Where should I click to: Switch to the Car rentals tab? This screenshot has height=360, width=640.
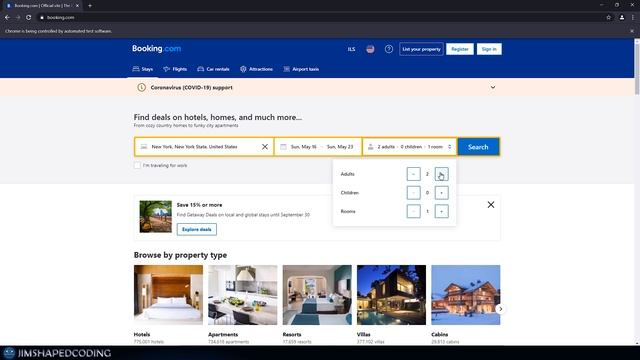pyautogui.click(x=213, y=69)
